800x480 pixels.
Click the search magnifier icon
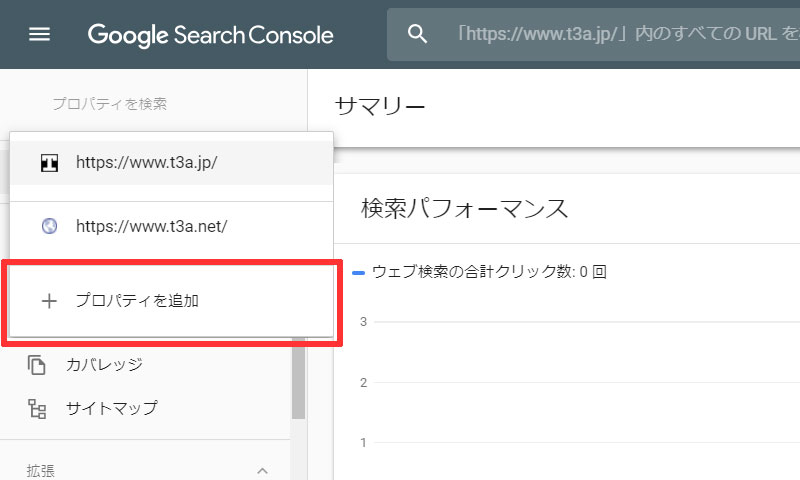point(417,34)
